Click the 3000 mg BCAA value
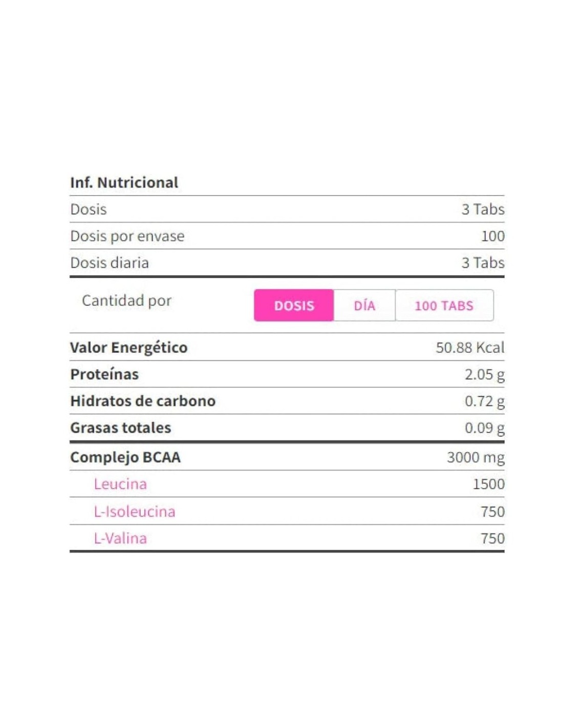563x728 pixels. click(475, 457)
